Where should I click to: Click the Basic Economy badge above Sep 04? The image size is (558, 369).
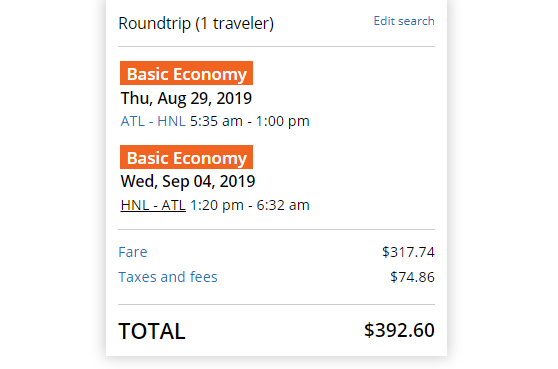(x=186, y=157)
